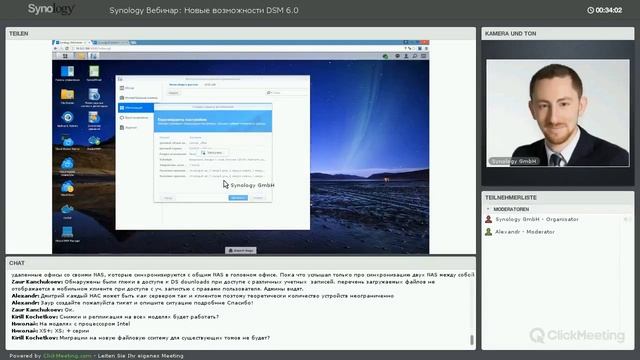Click browser back arrow
This screenshot has height=360, width=640.
(x=56, y=49)
